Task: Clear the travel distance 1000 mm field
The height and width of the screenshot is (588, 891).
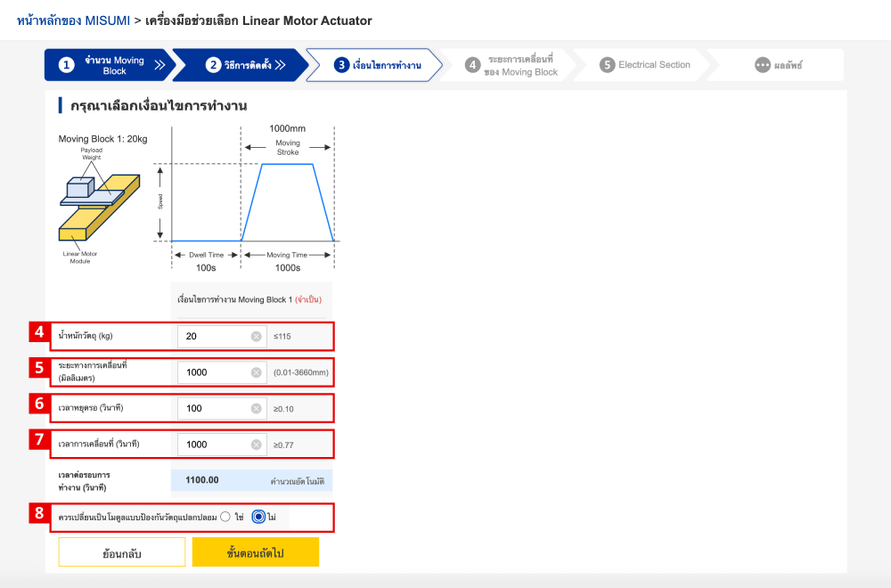Action: (257, 372)
